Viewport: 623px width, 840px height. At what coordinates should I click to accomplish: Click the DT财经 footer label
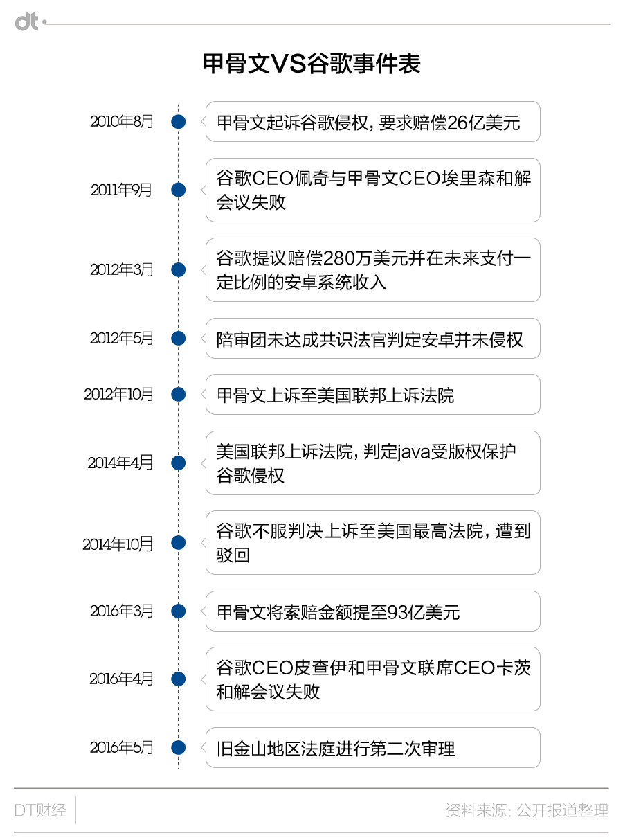[x=41, y=810]
